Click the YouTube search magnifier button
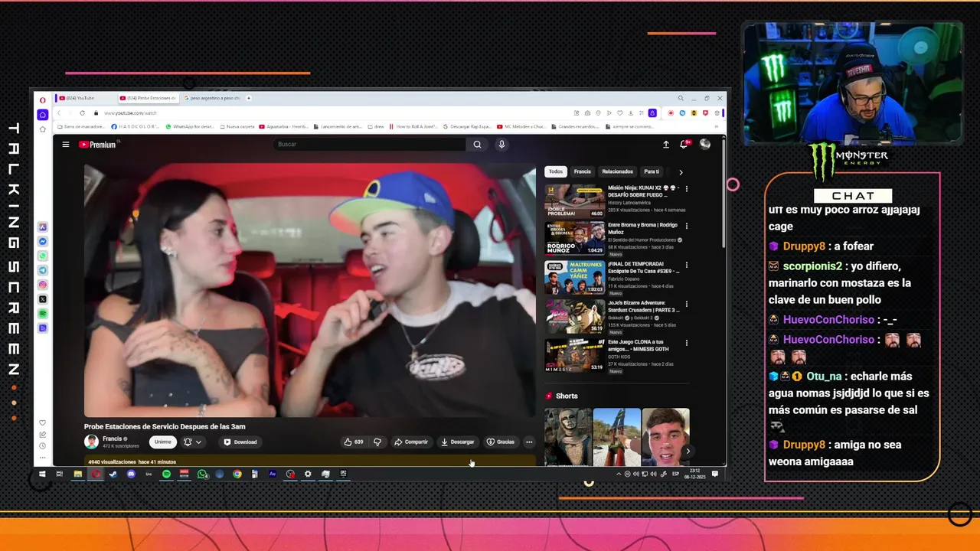 (x=477, y=145)
